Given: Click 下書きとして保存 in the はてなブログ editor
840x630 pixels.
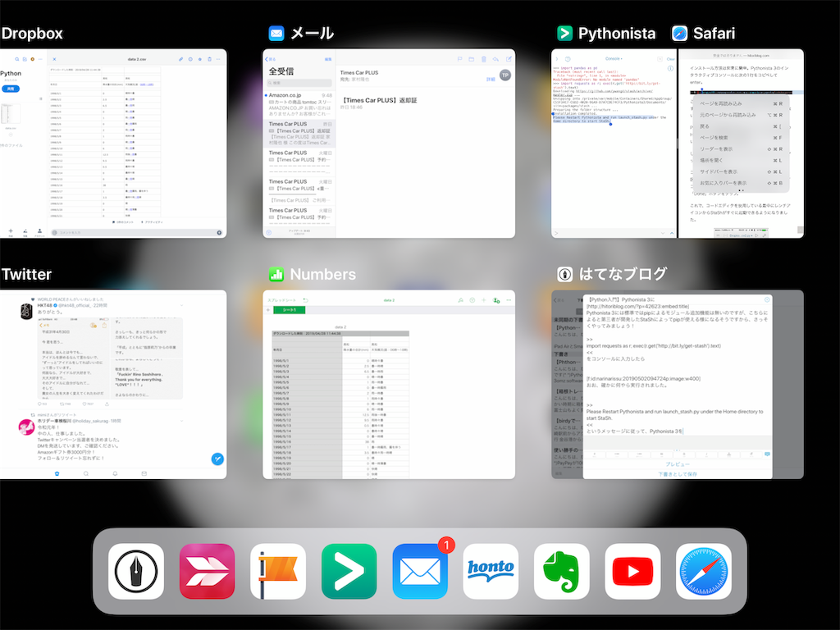Looking at the screenshot, I should coord(678,473).
